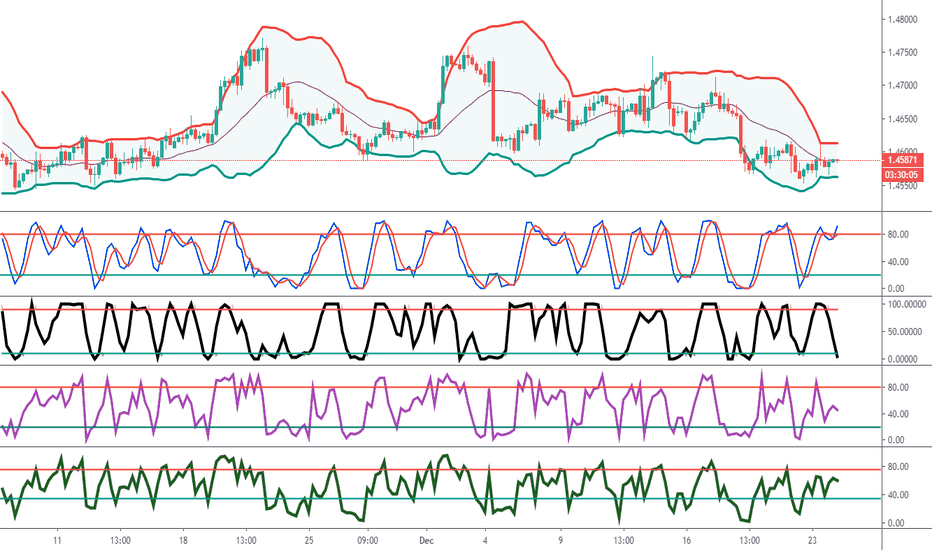Click the 100.00000 scale label of the black oscillator
The width and height of the screenshot is (932, 550).
point(906,304)
